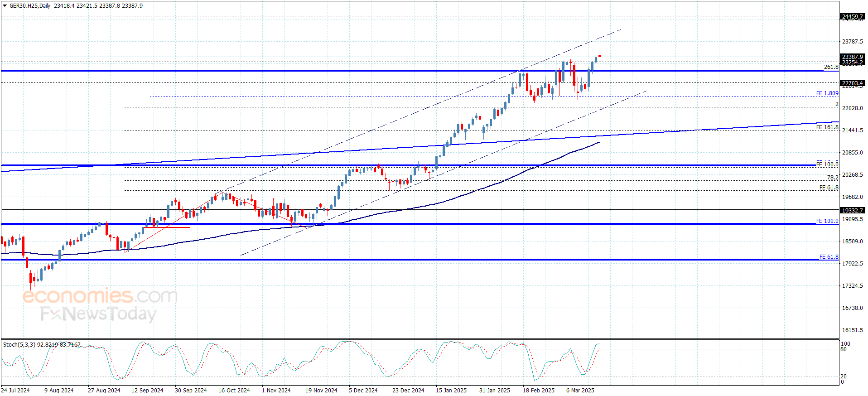Viewport: 868px width, 396px height.
Task: Click the 18 Feb 2025 date label
Action: (539, 391)
